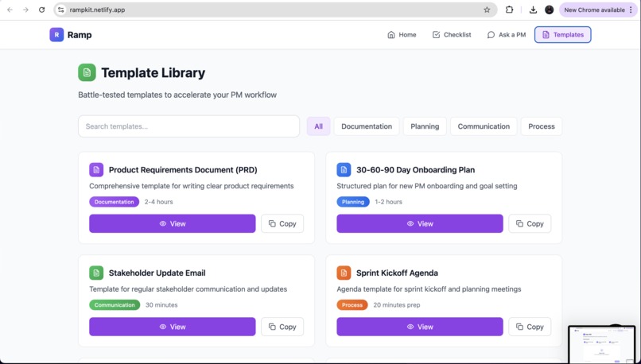Bookmark the page with the star icon
Viewport: 641px width, 364px height.
click(487, 10)
